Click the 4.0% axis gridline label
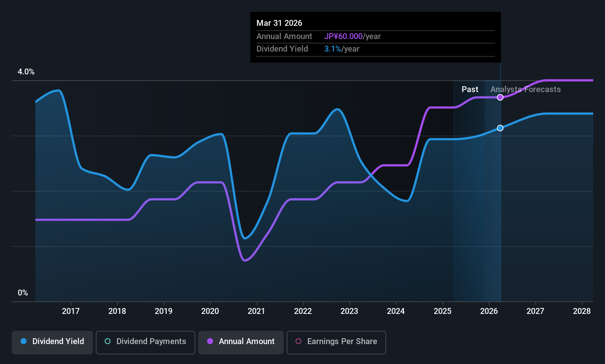Image resolution: width=605 pixels, height=364 pixels. coord(26,72)
